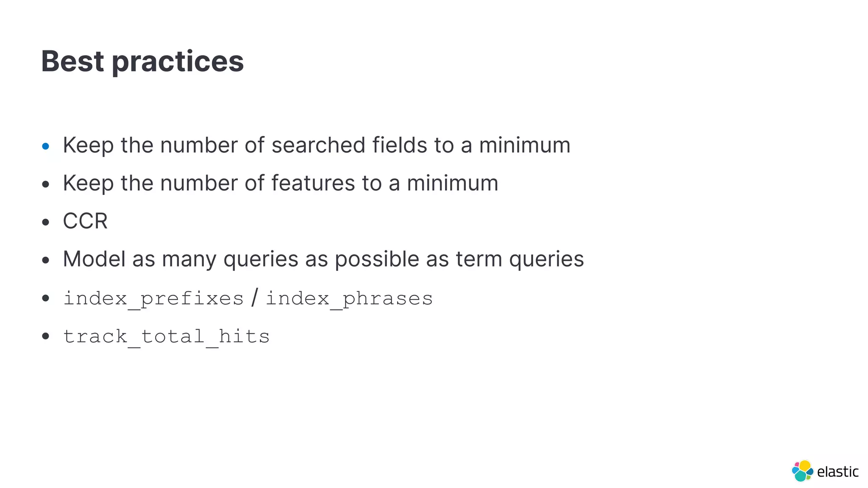868x488 pixels.
Task: Click the elastic wordmark text
Action: tap(837, 471)
